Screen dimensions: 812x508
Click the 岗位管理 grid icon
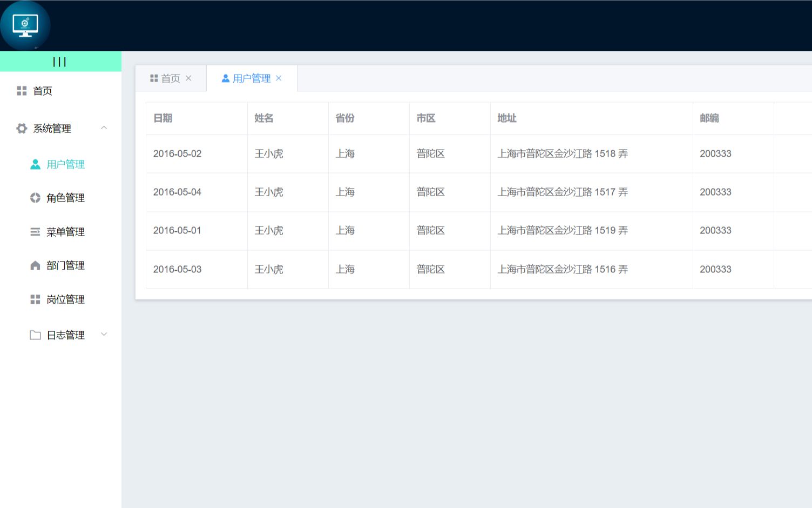tap(35, 299)
